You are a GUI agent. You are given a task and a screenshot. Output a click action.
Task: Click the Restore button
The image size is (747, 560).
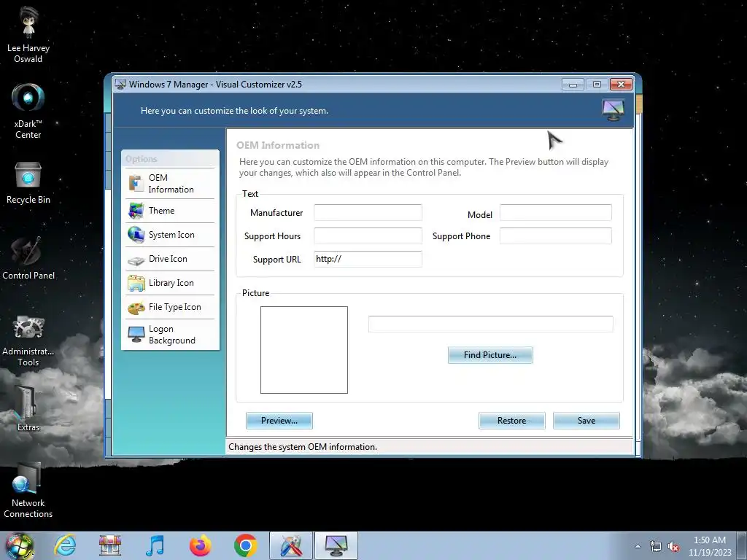[511, 421]
